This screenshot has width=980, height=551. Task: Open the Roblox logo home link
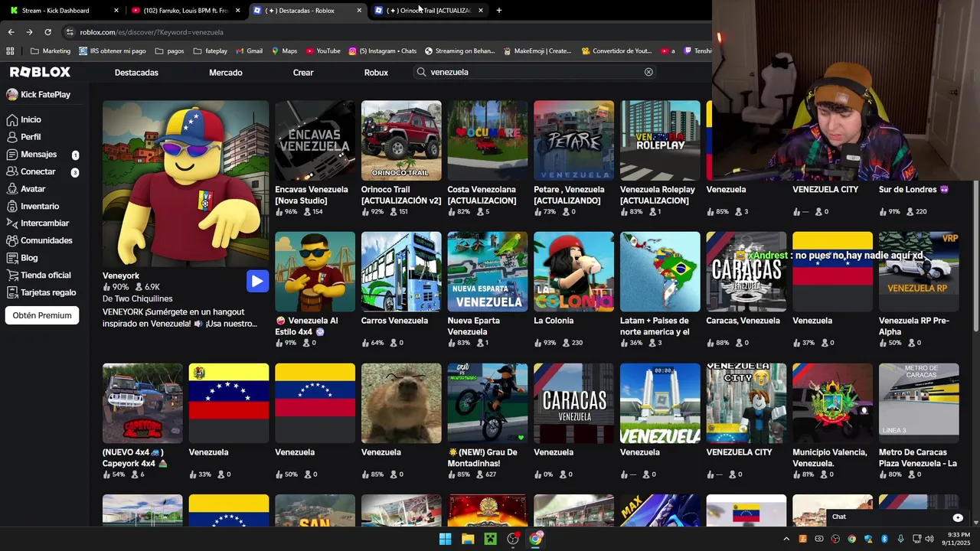[40, 72]
